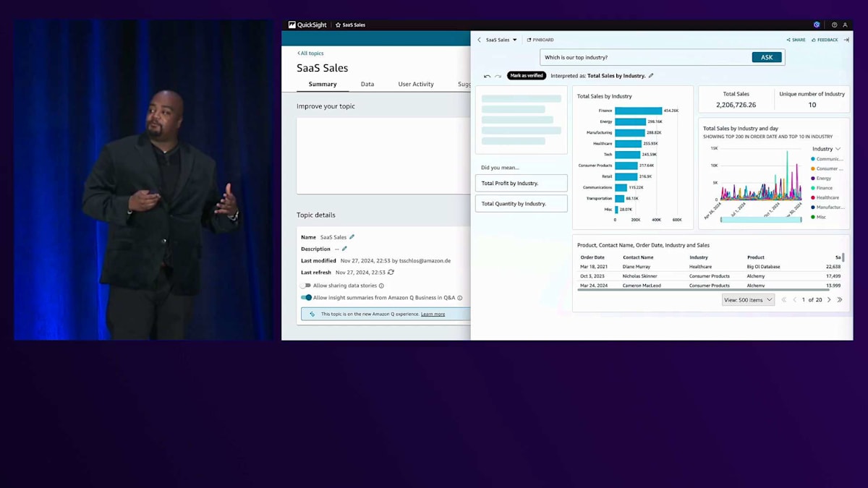Click the Finance bar in chart
The image size is (868, 488).
[x=638, y=111]
